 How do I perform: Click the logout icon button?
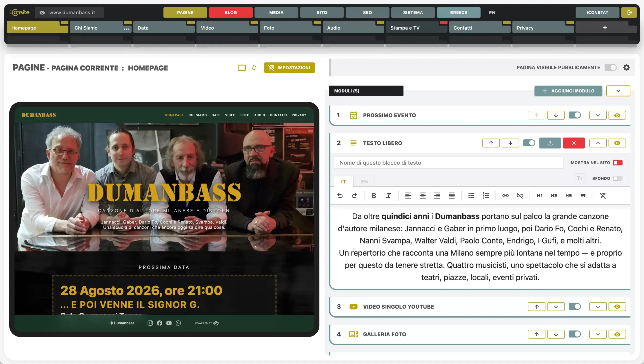tap(629, 12)
